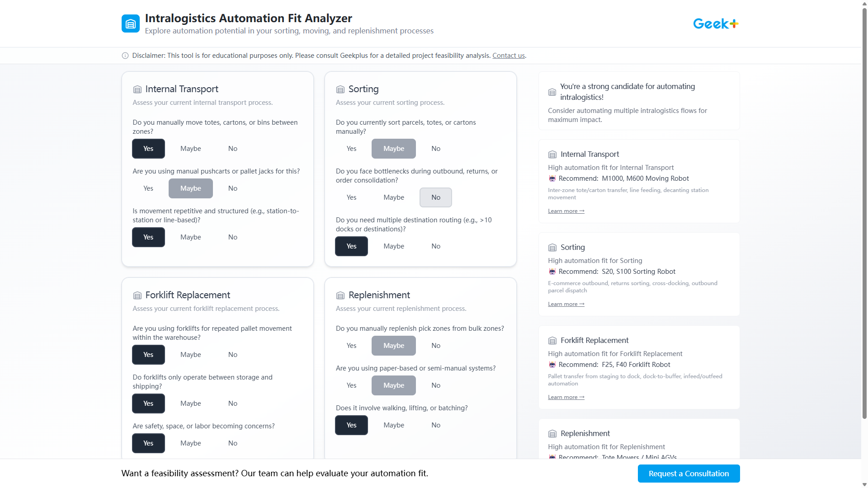This screenshot has height=488, width=868.
Task: Click the icon beside the strong candidate heading
Action: 552,92
